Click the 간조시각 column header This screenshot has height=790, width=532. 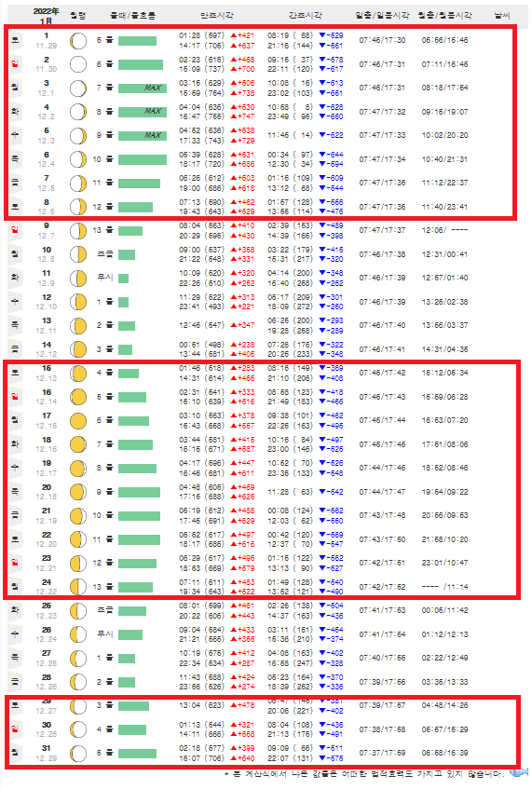[x=305, y=16]
